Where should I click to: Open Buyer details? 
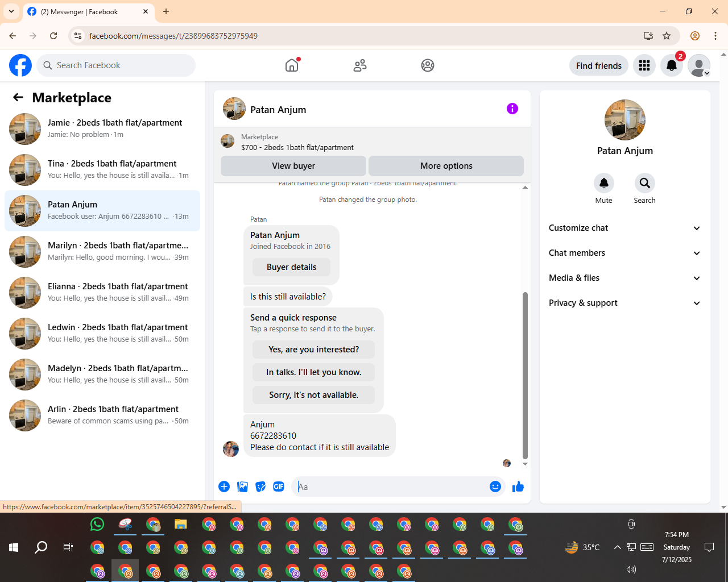click(292, 267)
